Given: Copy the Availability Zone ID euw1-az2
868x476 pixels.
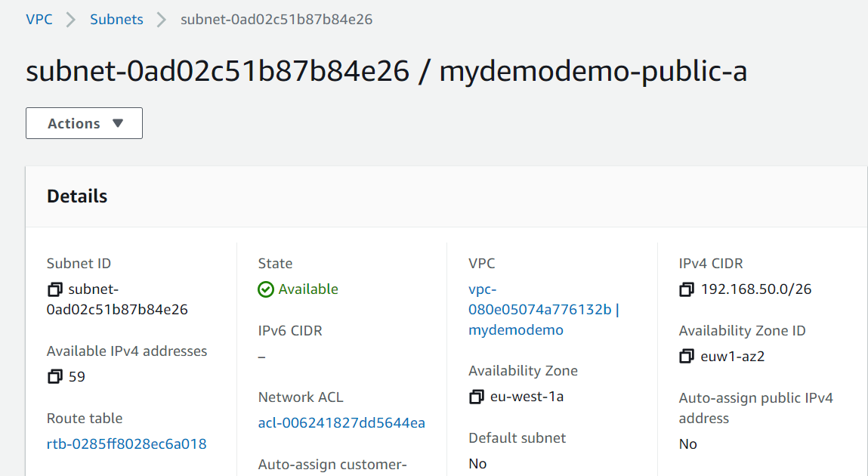Looking at the screenshot, I should point(686,356).
